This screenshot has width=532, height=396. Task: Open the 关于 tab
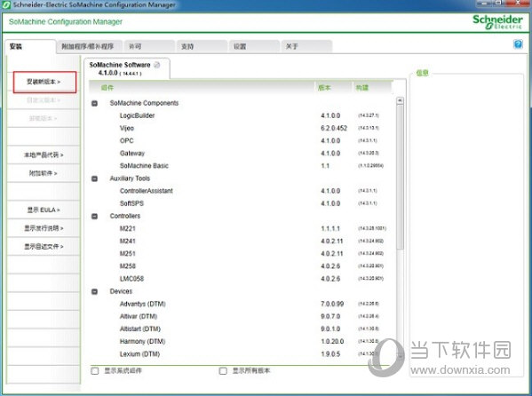(x=306, y=46)
